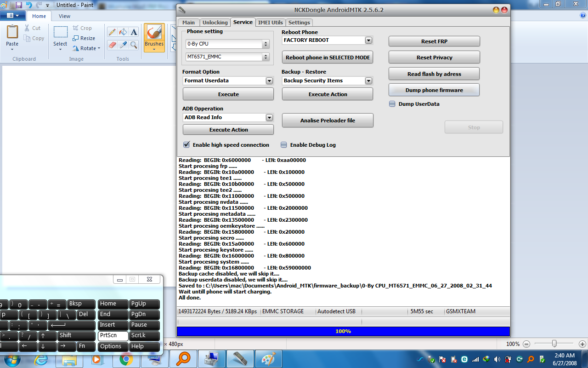The width and height of the screenshot is (588, 368).
Task: Switch to the IMEI Utils tab
Action: (271, 23)
